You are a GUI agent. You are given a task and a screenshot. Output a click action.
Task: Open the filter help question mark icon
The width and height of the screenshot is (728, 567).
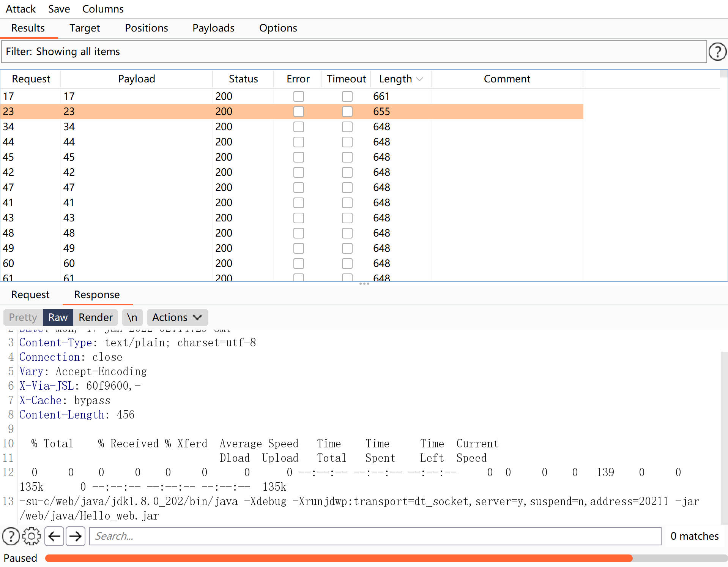(x=717, y=52)
